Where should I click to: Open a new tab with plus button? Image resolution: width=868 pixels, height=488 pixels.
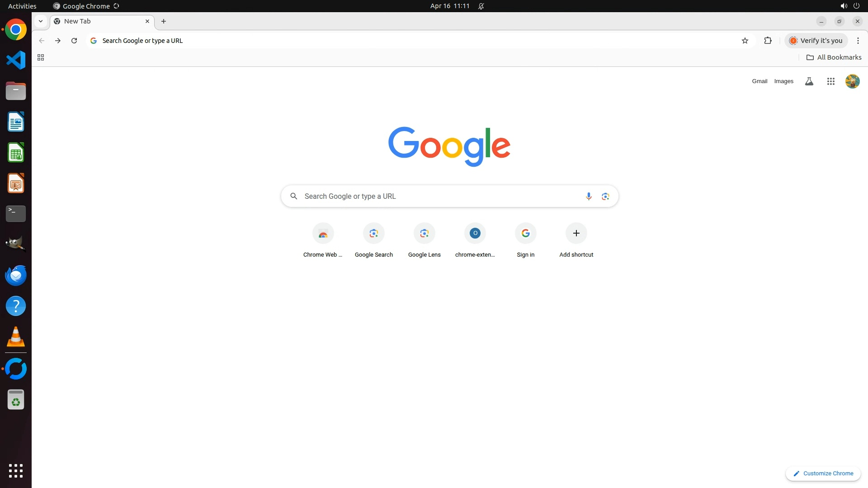[164, 21]
